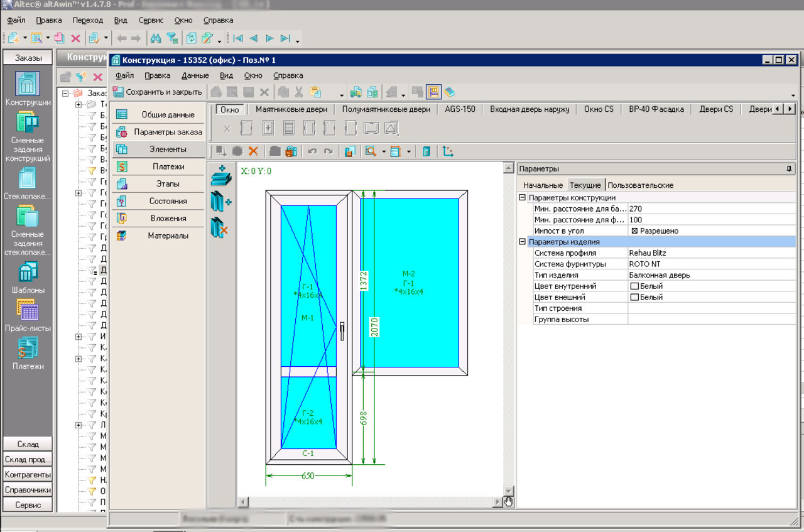Click the drawing's horizontal scrollbar left arrow
The height and width of the screenshot is (532, 804).
click(243, 502)
